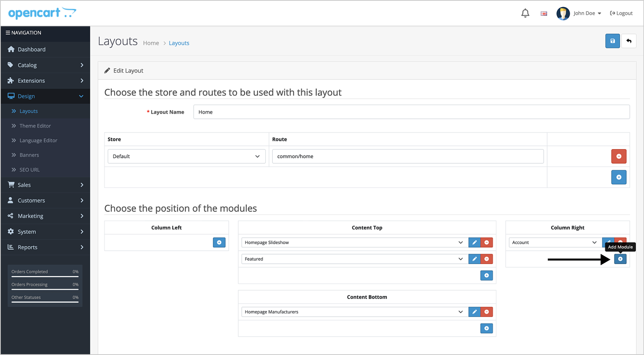644x355 pixels.
Task: Click the blue Save layout icon
Action: 612,41
